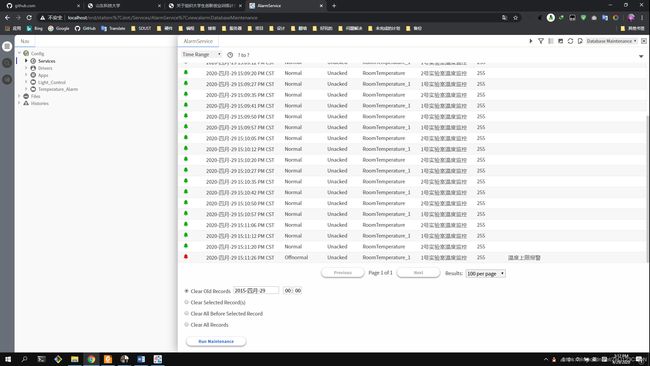Click green bell of 15:11:20 PM alarm row
650x366 pixels.
click(x=186, y=246)
